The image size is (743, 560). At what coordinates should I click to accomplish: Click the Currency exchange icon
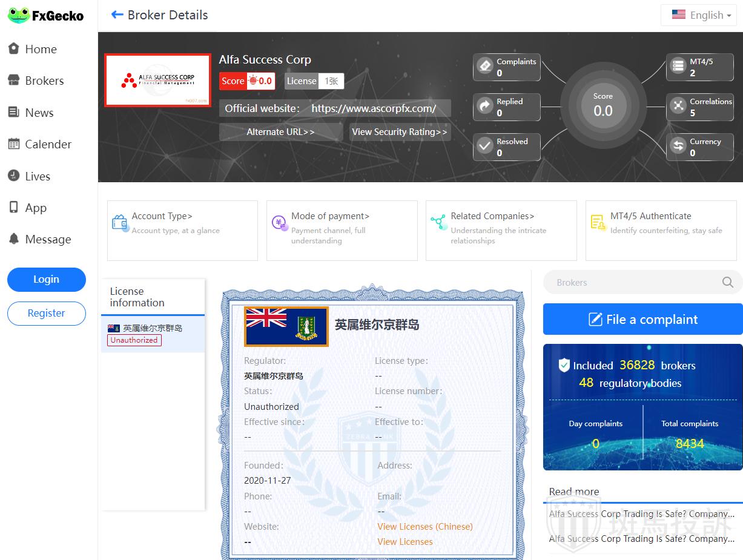point(678,147)
